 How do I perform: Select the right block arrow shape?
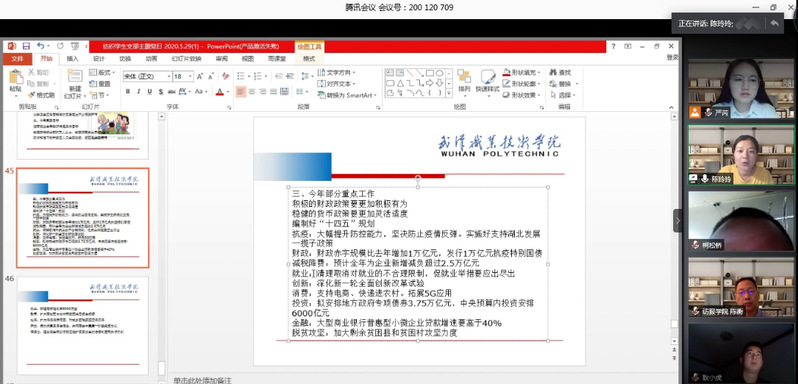point(430,83)
